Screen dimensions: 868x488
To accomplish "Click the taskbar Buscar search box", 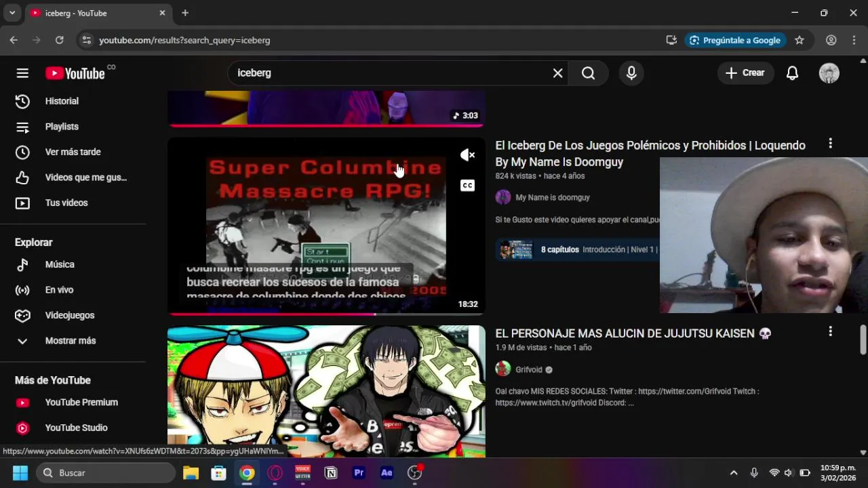I will 105,473.
